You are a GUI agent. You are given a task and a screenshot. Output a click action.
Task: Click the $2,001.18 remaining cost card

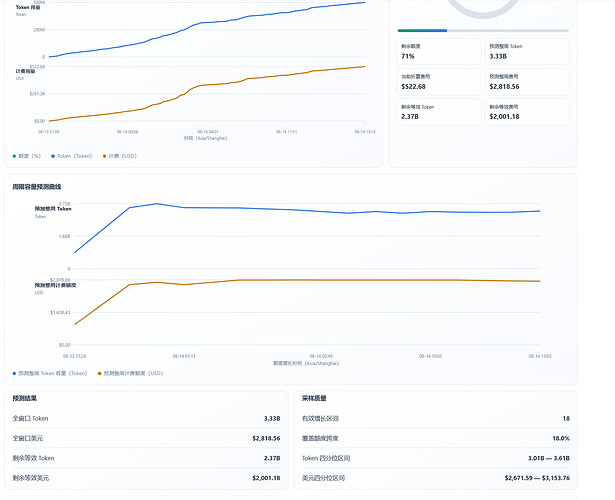pos(527,112)
